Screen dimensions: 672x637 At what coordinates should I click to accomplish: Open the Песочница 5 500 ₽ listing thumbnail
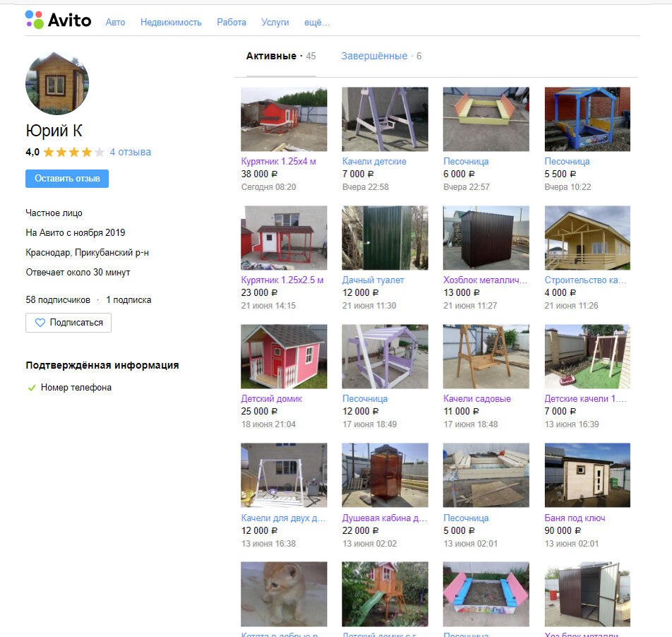[587, 119]
